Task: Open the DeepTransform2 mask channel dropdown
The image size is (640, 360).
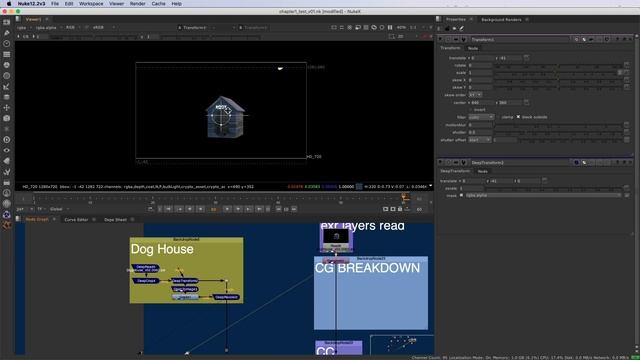Action: pos(543,196)
